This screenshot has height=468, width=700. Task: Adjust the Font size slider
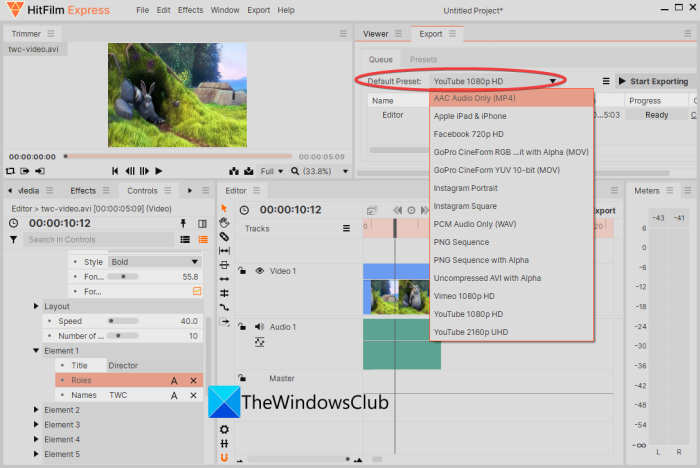pos(123,276)
